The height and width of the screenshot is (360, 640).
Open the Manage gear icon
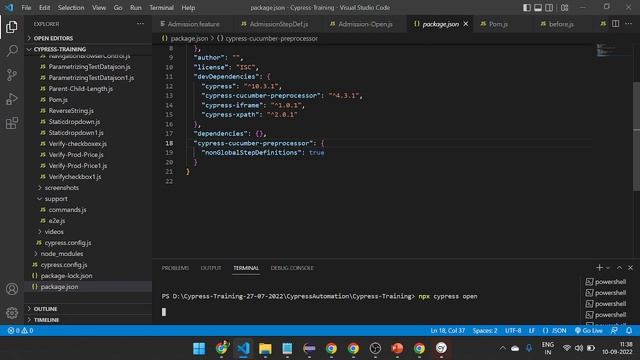tap(12, 313)
